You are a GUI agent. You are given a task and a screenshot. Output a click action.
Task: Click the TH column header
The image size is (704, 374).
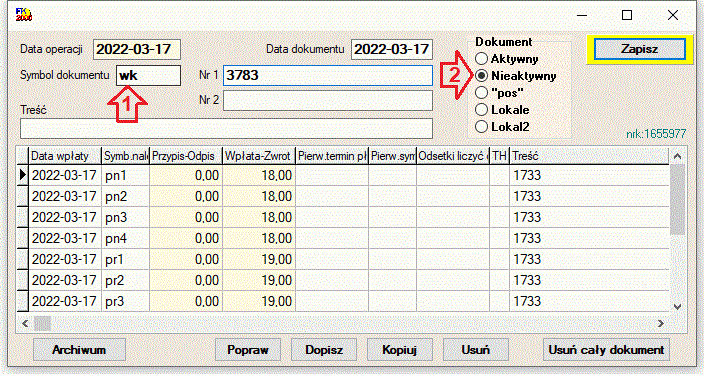[x=499, y=156]
